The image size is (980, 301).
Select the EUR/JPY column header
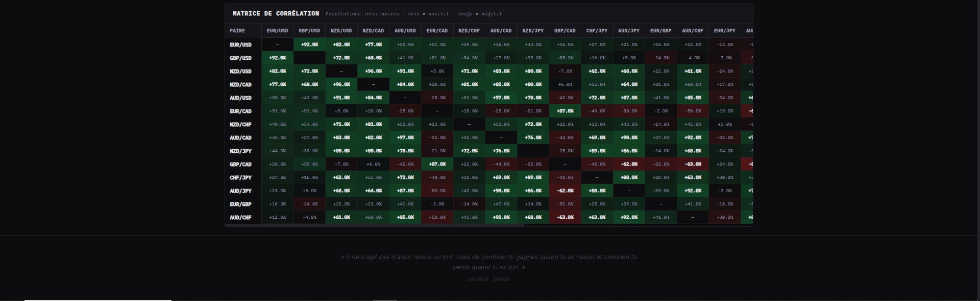[x=724, y=31]
